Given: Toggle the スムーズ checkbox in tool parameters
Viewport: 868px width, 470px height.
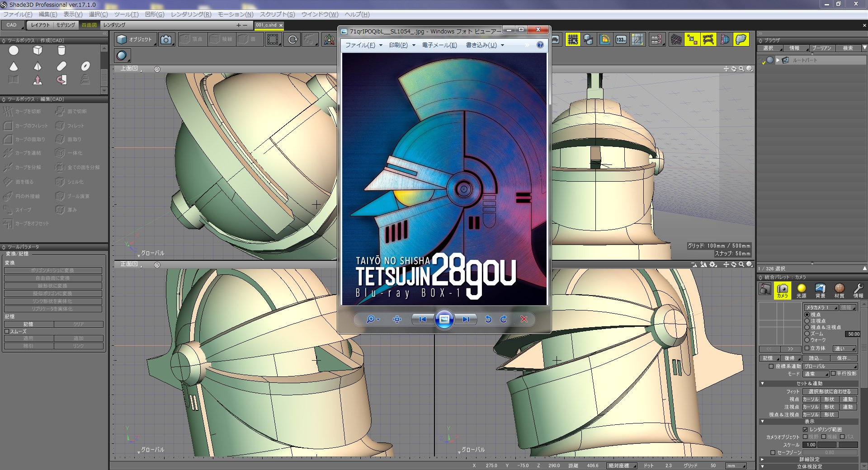Looking at the screenshot, I should tap(7, 331).
